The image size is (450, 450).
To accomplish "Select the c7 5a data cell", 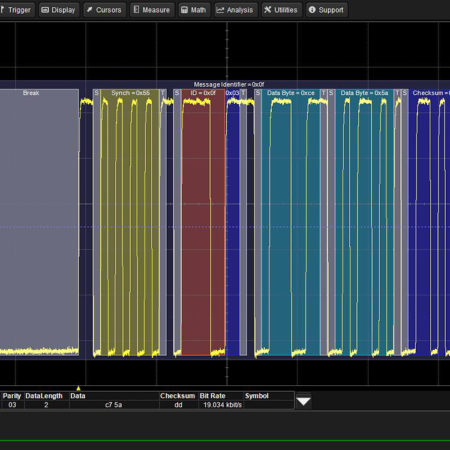I will (114, 405).
